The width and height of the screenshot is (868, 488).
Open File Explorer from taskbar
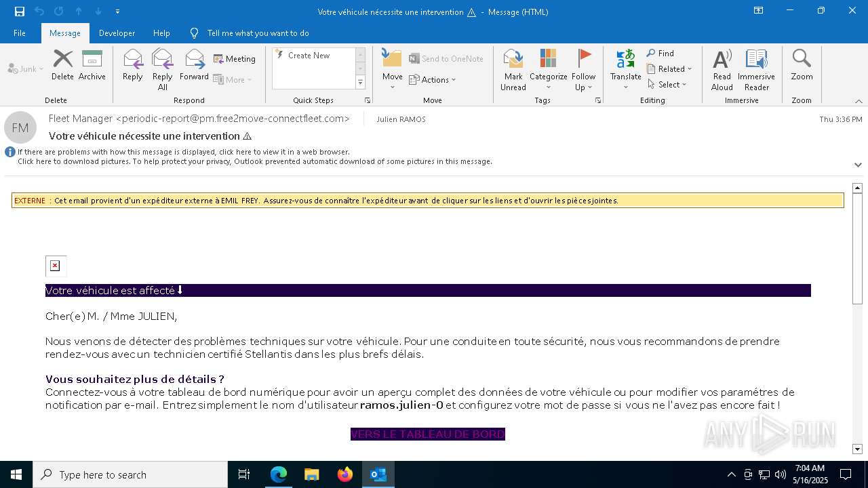[312, 474]
